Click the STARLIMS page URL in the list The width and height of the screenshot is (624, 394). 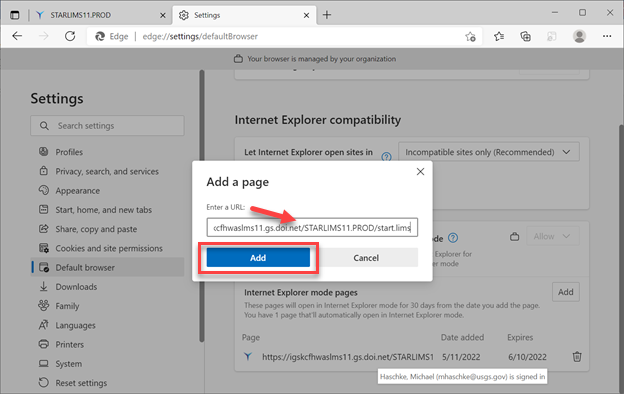pos(347,357)
